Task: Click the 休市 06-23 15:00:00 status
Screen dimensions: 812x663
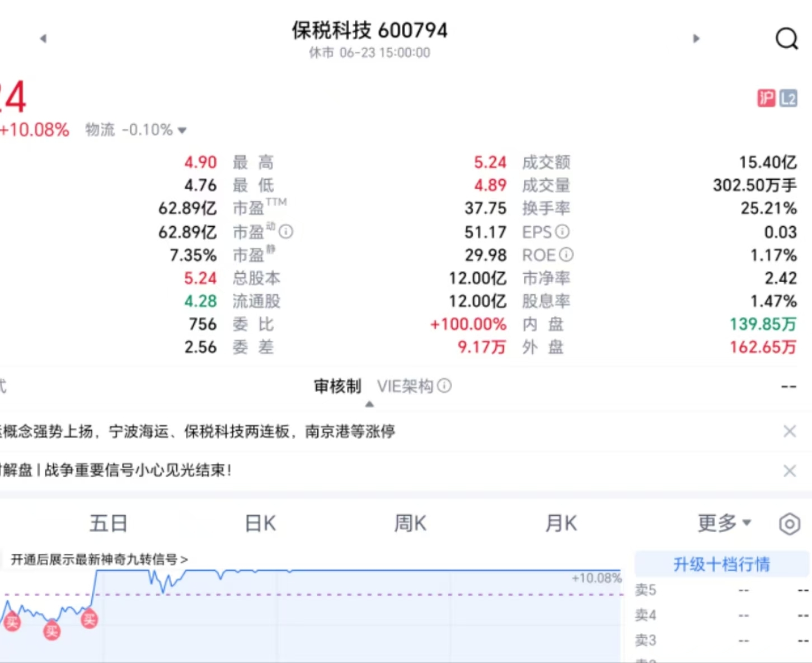Action: point(369,53)
